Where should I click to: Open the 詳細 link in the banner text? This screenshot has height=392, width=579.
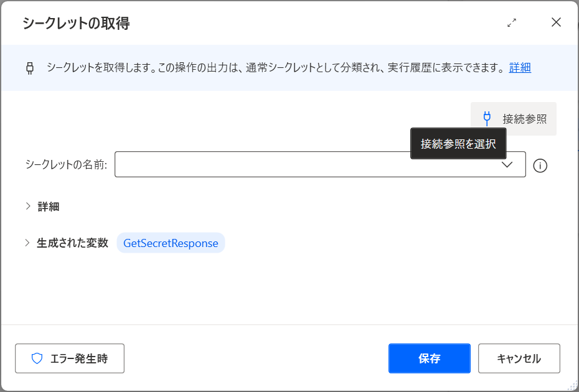[521, 67]
